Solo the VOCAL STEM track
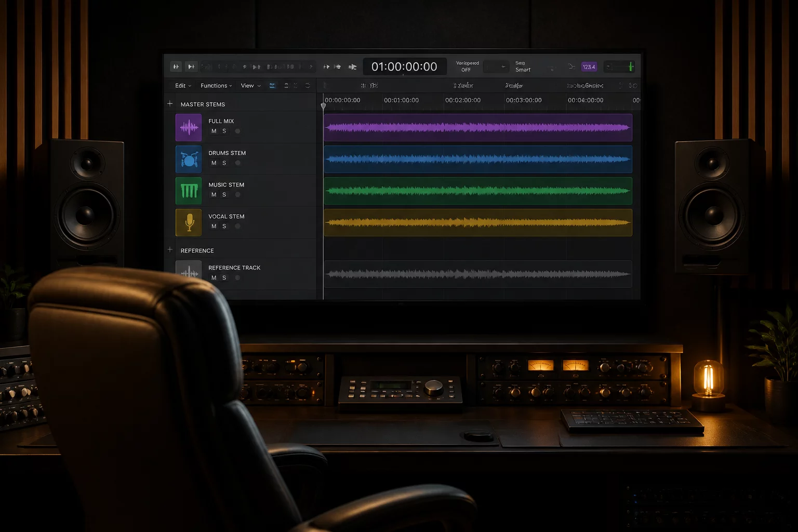The image size is (798, 532). click(224, 227)
